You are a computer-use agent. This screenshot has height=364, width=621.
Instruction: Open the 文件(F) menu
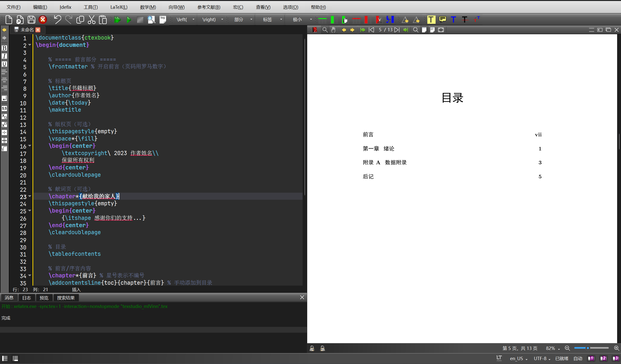tap(14, 7)
